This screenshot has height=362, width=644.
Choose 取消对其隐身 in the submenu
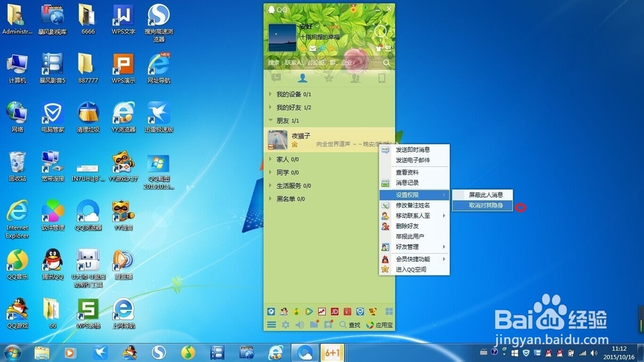pos(482,205)
